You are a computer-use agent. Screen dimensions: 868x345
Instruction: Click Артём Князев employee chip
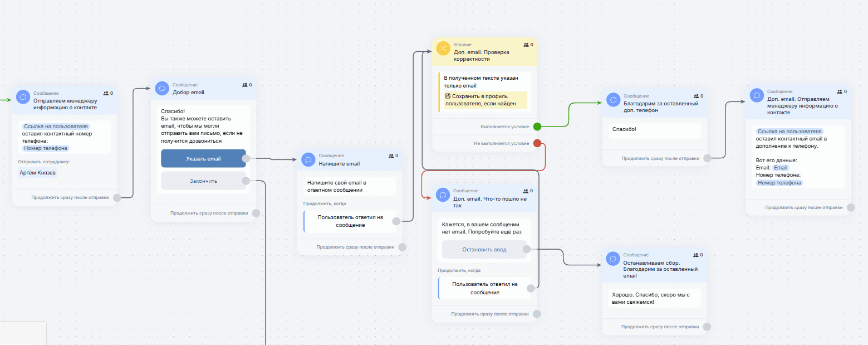click(38, 172)
